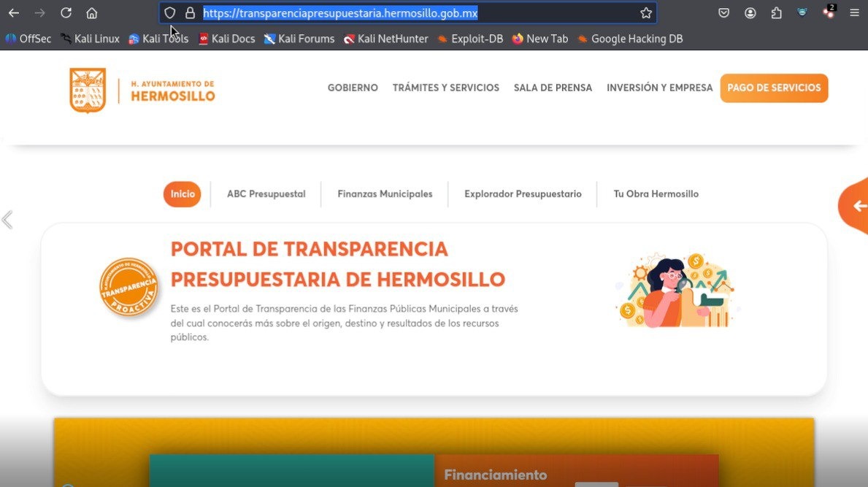Open the tracking protection shield icon

170,13
